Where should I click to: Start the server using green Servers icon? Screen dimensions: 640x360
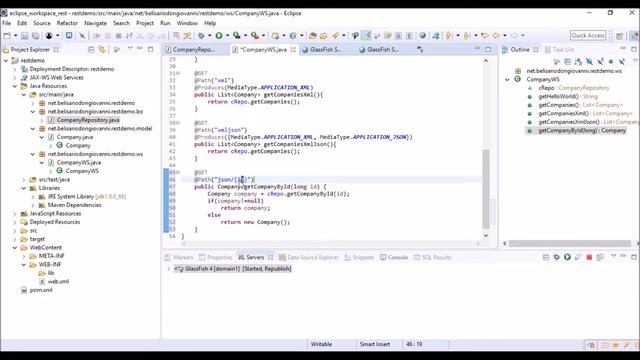pos(567,257)
